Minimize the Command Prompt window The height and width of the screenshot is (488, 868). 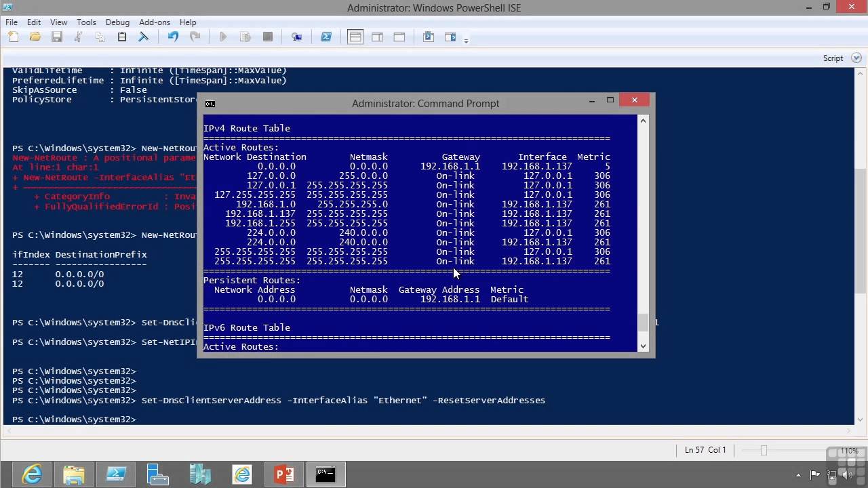[x=591, y=100]
